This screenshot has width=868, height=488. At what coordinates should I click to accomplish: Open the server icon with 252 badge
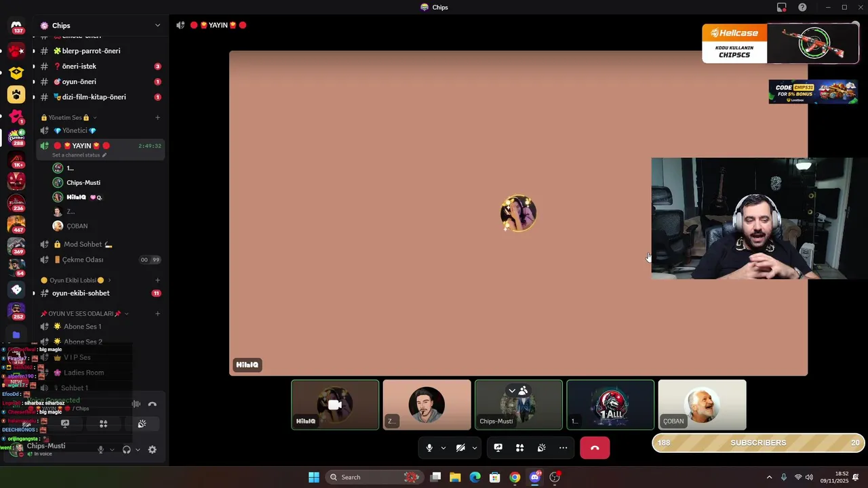point(16,311)
